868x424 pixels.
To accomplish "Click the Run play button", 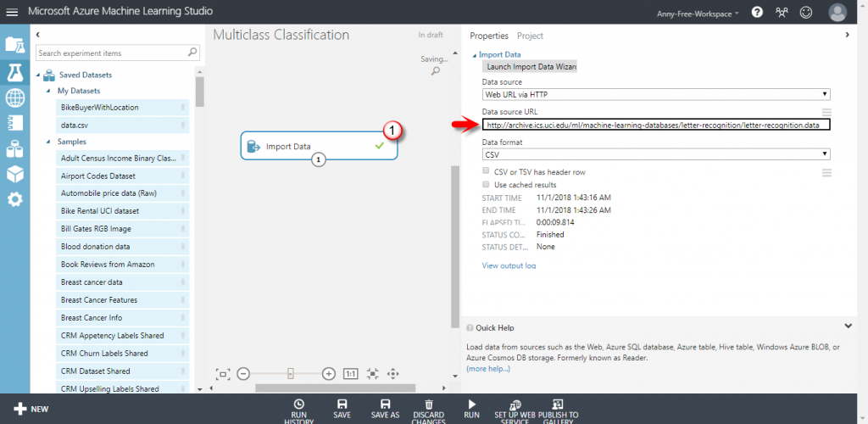I will pos(471,410).
